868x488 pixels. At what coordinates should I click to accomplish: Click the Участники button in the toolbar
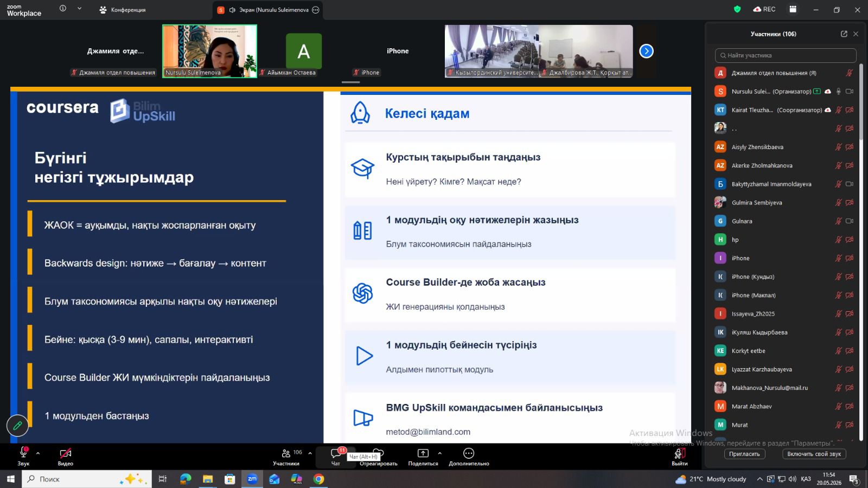point(286,456)
